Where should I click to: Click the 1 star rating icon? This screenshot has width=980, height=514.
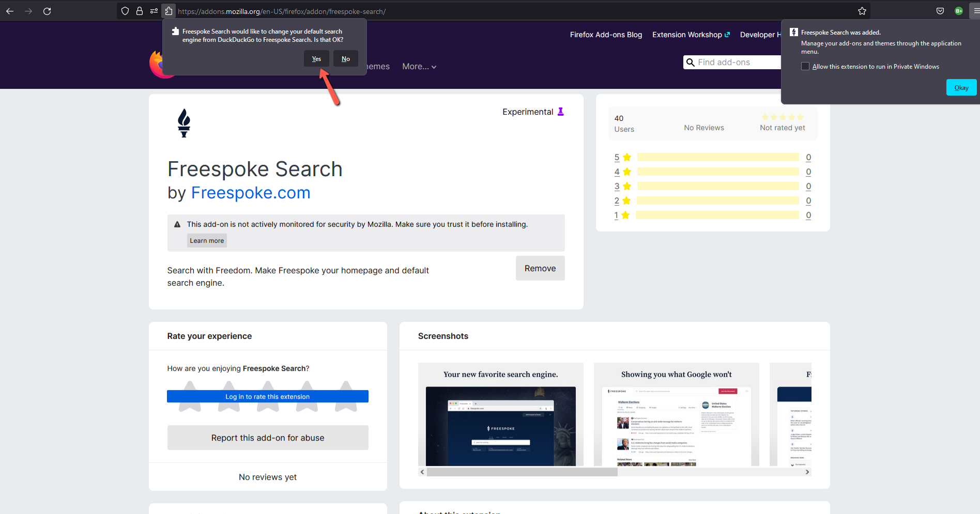625,215
